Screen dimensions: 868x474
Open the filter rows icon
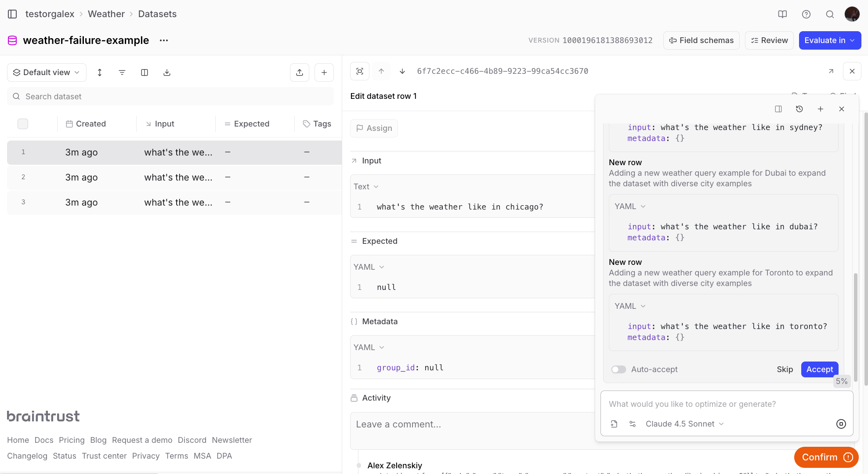tap(122, 72)
